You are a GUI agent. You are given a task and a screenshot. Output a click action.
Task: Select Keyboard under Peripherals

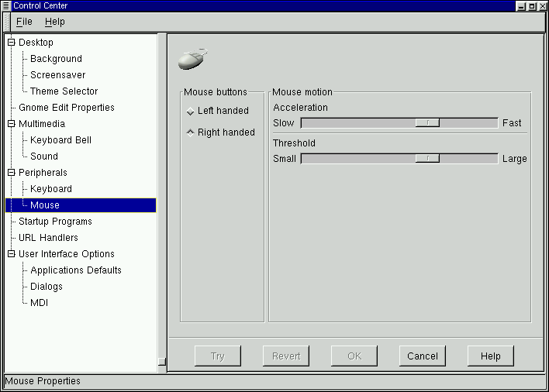(51, 189)
